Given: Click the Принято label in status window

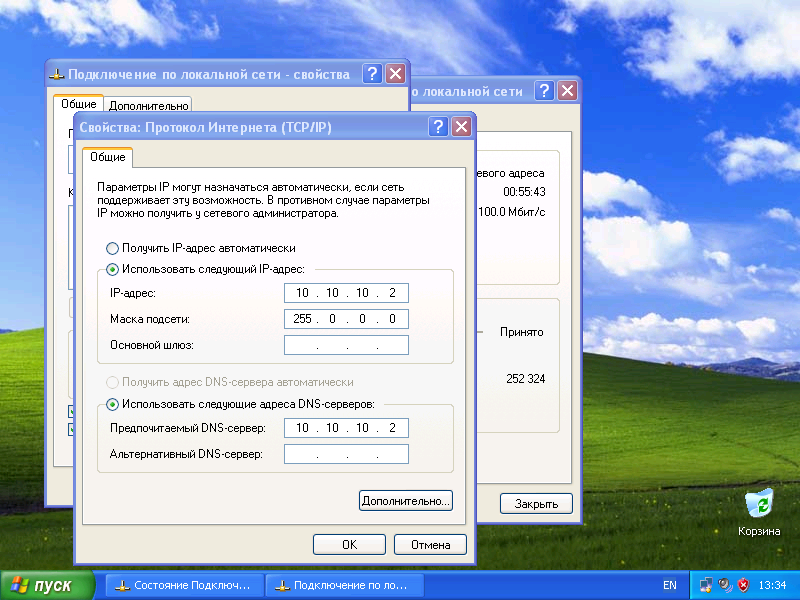Looking at the screenshot, I should (x=521, y=332).
